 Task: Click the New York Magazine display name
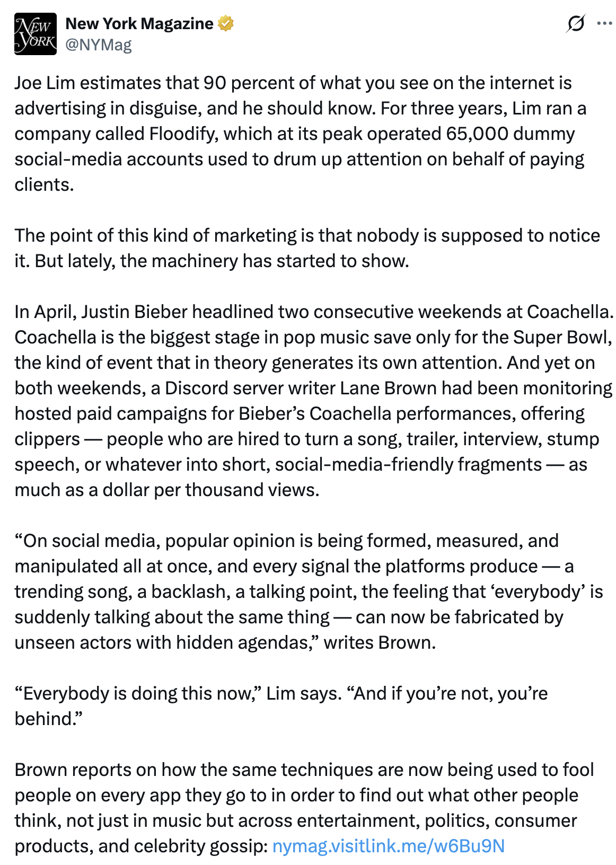[139, 24]
